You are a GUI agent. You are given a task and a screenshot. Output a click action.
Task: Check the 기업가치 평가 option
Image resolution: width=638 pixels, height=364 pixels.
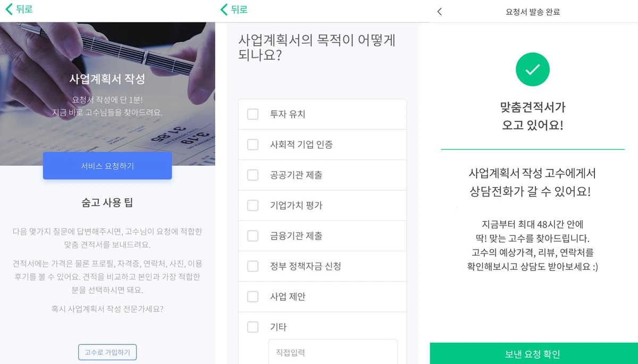click(253, 205)
